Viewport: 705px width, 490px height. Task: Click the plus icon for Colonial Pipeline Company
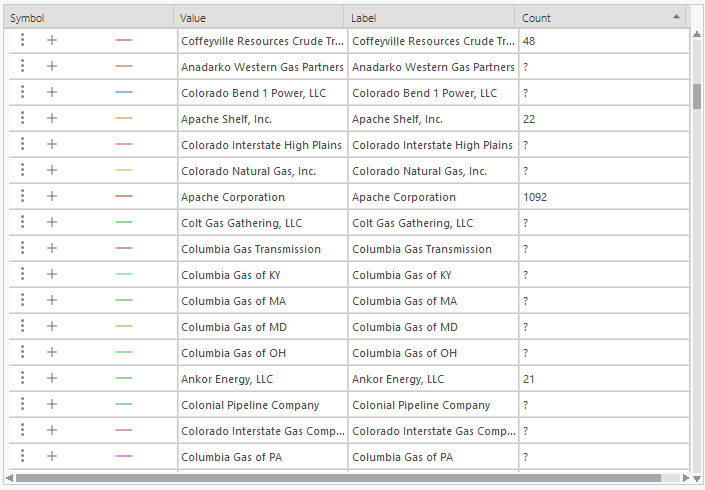(52, 404)
